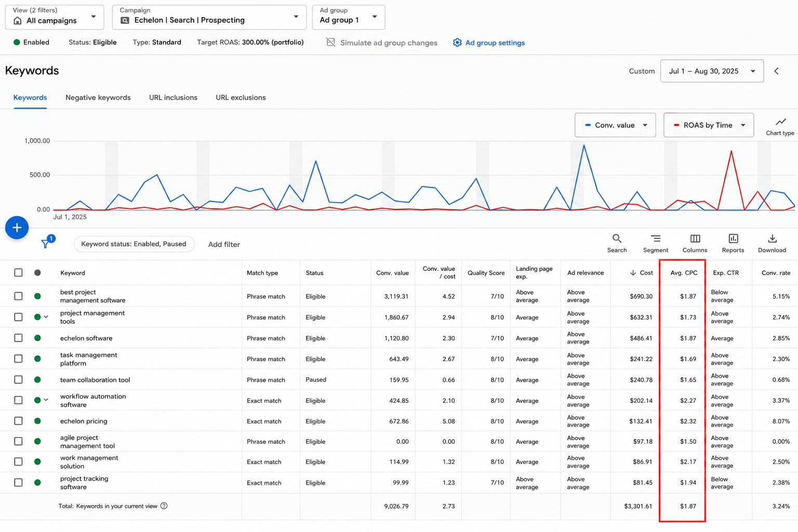Sort by the Conv. value column header
Screen dimensions: 798x532
pos(392,273)
